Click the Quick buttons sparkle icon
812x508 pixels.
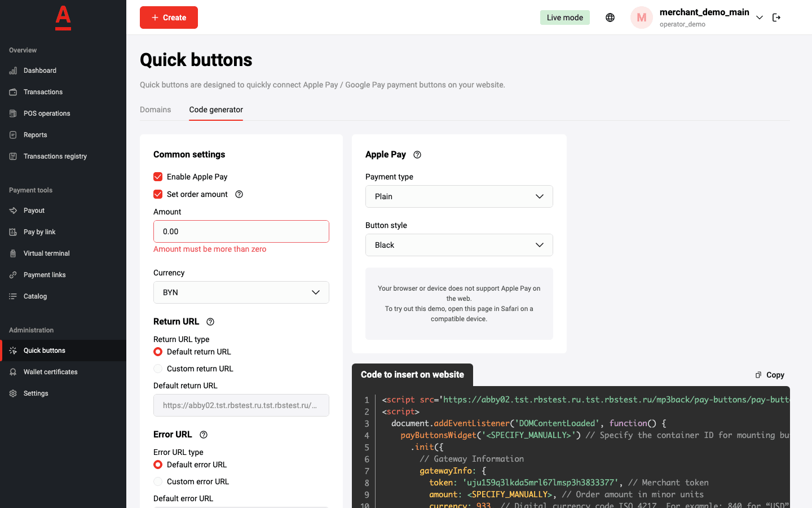pyautogui.click(x=13, y=351)
